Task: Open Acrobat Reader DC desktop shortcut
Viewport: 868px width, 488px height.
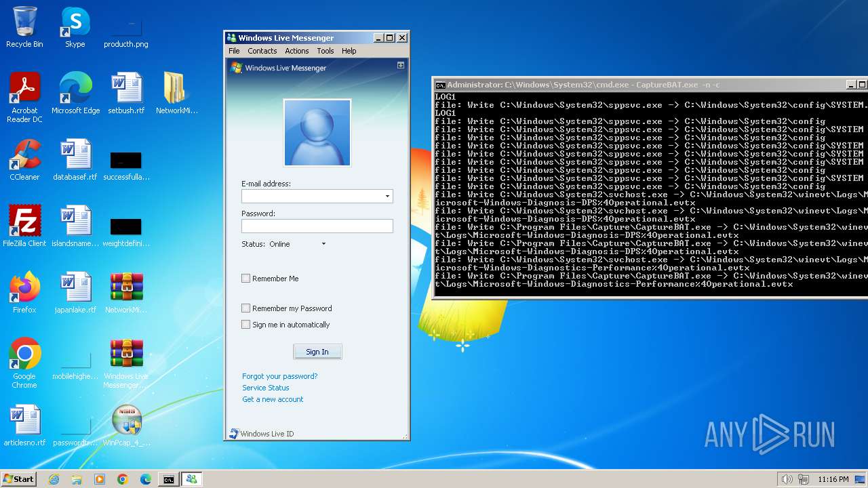Action: click(x=25, y=97)
